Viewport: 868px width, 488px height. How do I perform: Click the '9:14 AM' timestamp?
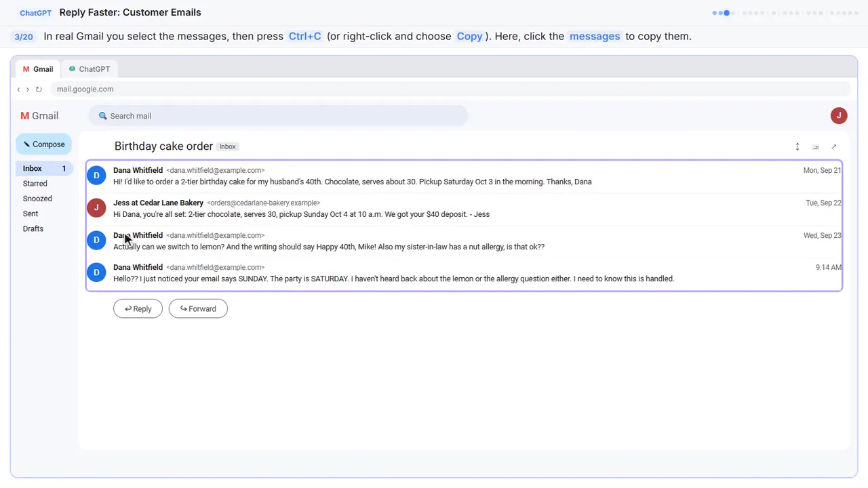(x=828, y=268)
